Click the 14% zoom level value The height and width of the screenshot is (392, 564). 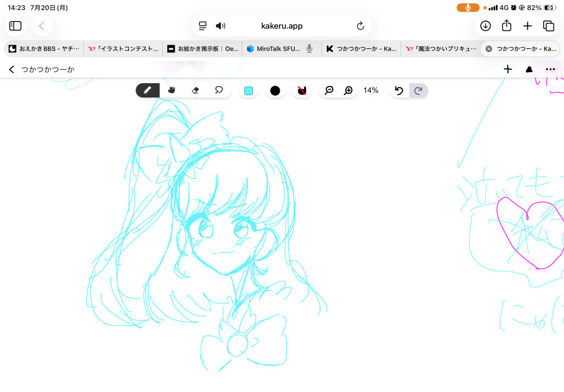pos(371,90)
